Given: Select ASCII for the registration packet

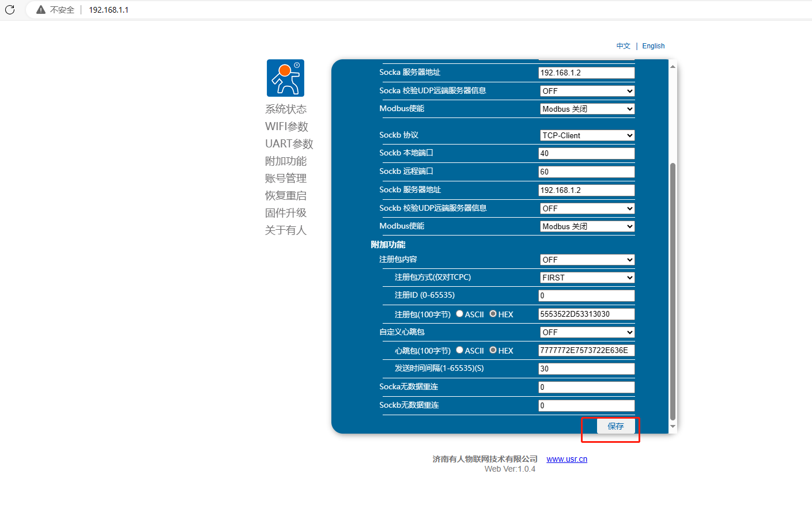Looking at the screenshot, I should point(459,314).
